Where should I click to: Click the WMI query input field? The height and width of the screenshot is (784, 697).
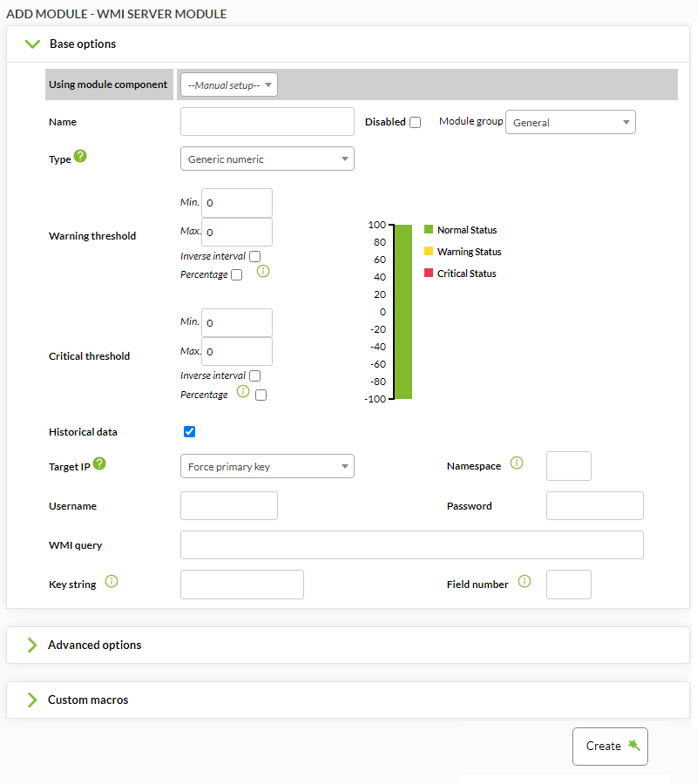tap(412, 545)
